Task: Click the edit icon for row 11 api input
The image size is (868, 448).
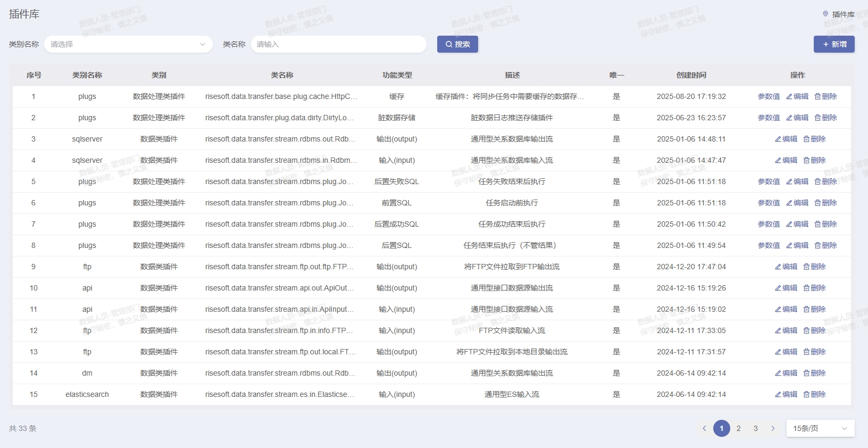Action: pyautogui.click(x=778, y=310)
